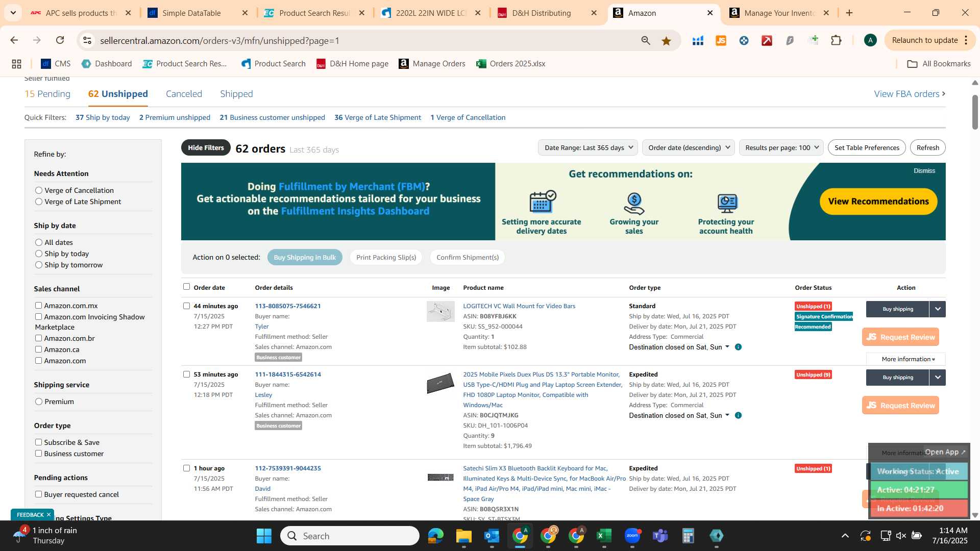980x551 pixels.
Task: Click View Recommendations button
Action: (878, 201)
